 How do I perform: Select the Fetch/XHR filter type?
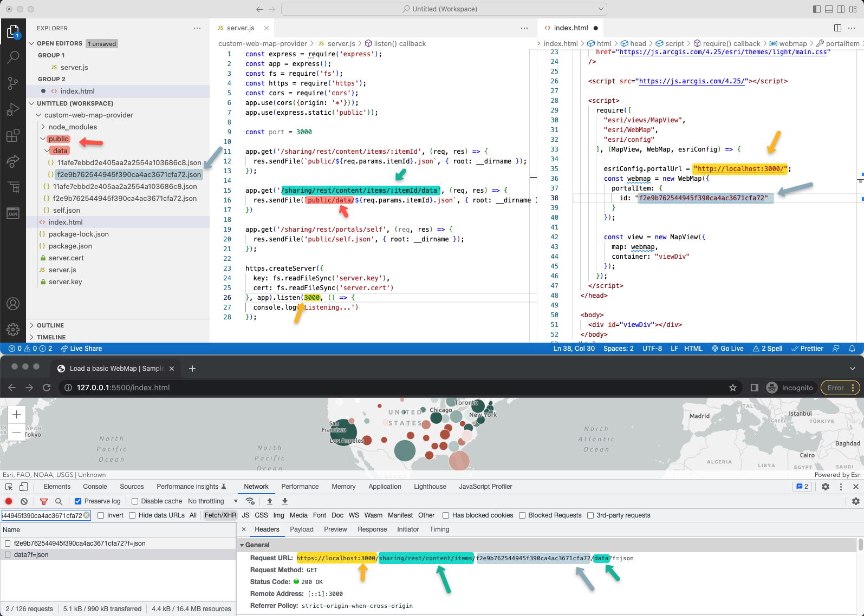pos(220,515)
